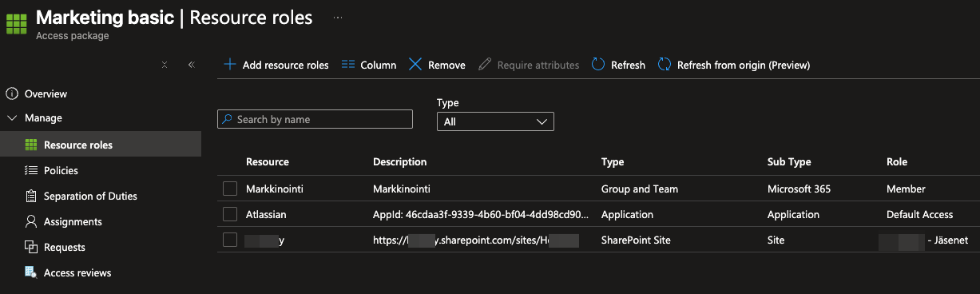Open Overview in the sidebar
Image resolution: width=980 pixels, height=294 pixels.
pyautogui.click(x=46, y=93)
